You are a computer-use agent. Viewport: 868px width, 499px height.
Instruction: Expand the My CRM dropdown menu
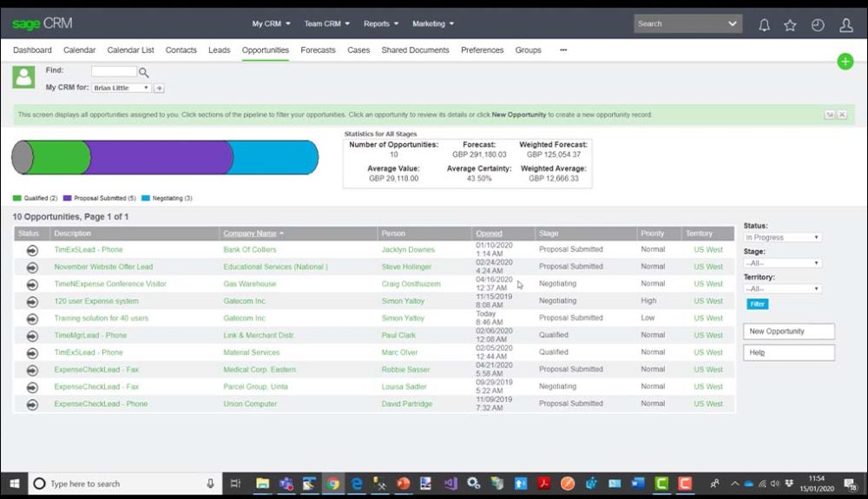271,23
